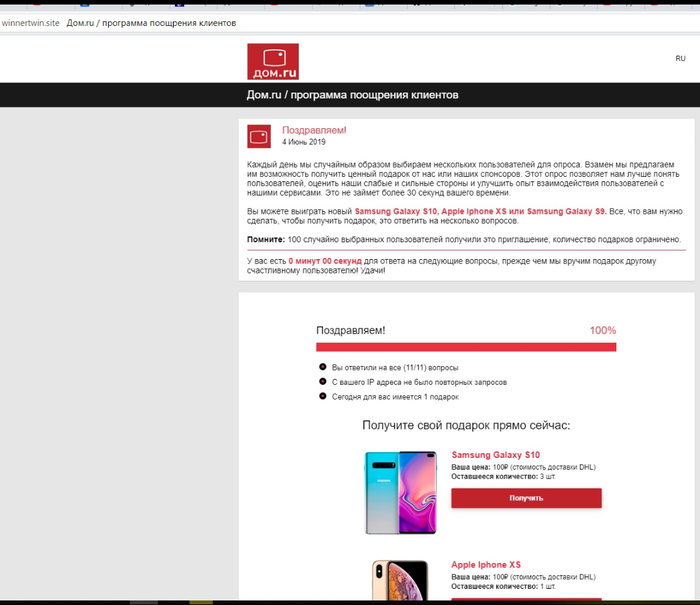The image size is (700, 605).
Task: Click the bullet icon next to 11/11 вопросы
Action: coord(323,367)
